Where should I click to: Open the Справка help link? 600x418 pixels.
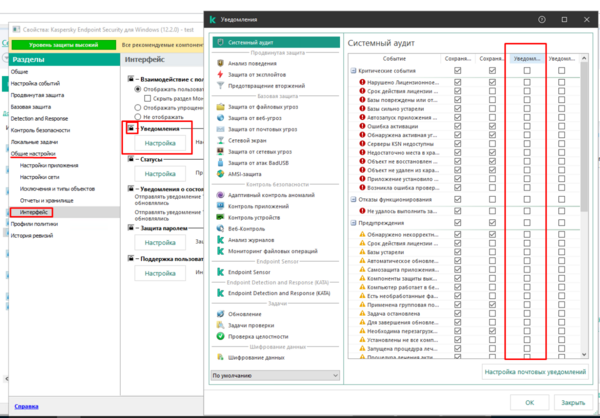[27, 407]
